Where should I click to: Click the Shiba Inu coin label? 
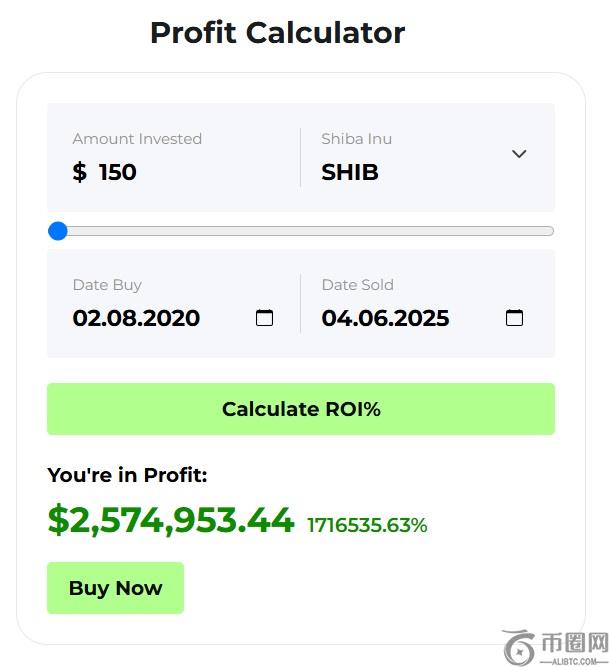coord(357,139)
